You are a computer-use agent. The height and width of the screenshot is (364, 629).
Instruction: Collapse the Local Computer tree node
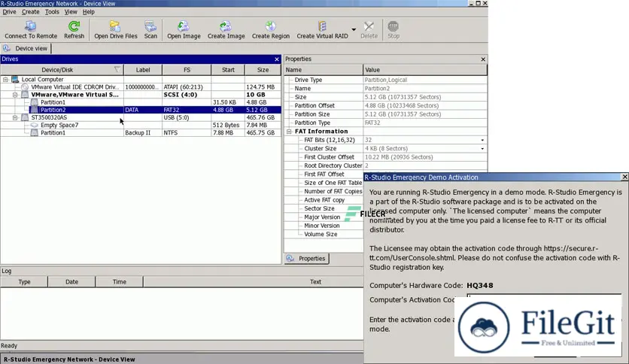[x=5, y=80]
